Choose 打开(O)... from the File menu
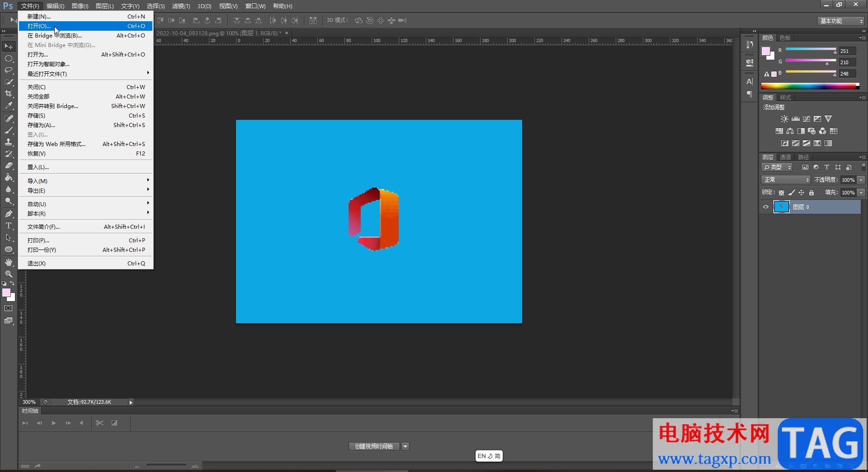The image size is (868, 472). [x=86, y=26]
